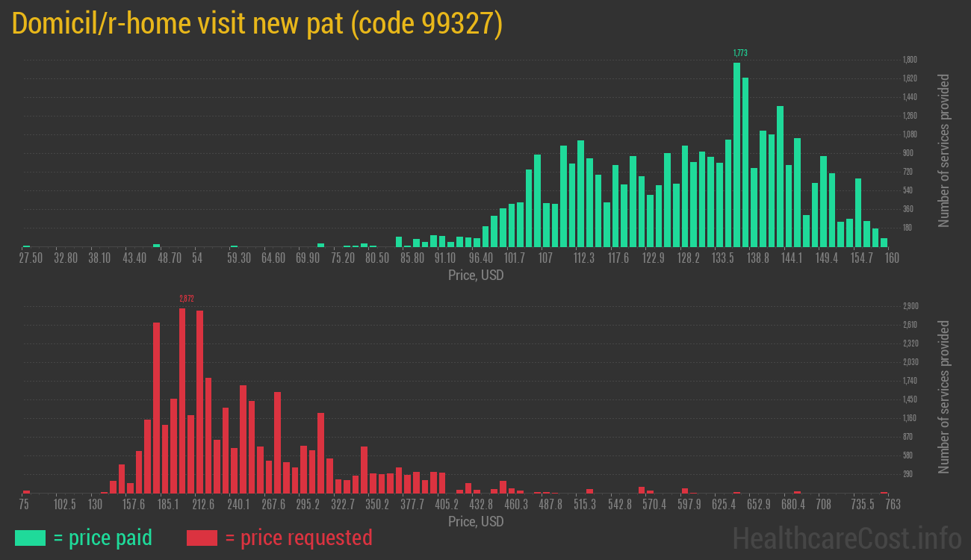Select the 107 x-axis tick label
The image size is (971, 560).
pyautogui.click(x=545, y=258)
